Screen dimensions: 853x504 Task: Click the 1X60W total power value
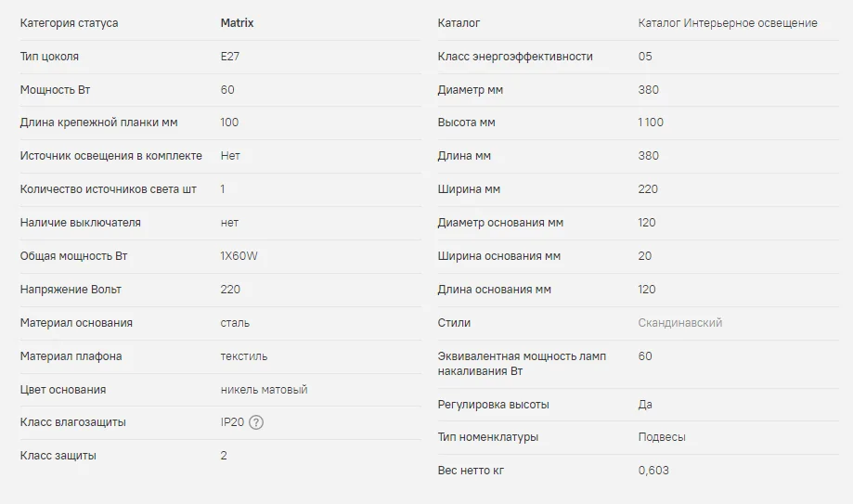tap(239, 256)
